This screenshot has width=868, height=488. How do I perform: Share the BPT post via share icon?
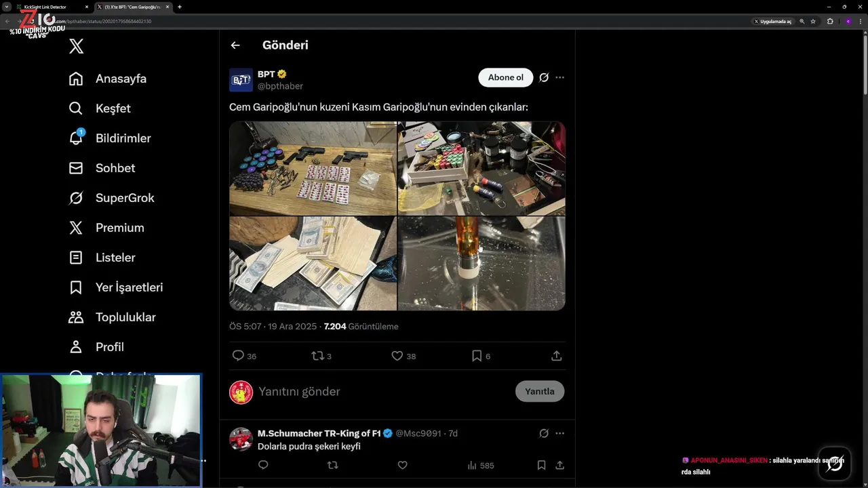click(556, 356)
